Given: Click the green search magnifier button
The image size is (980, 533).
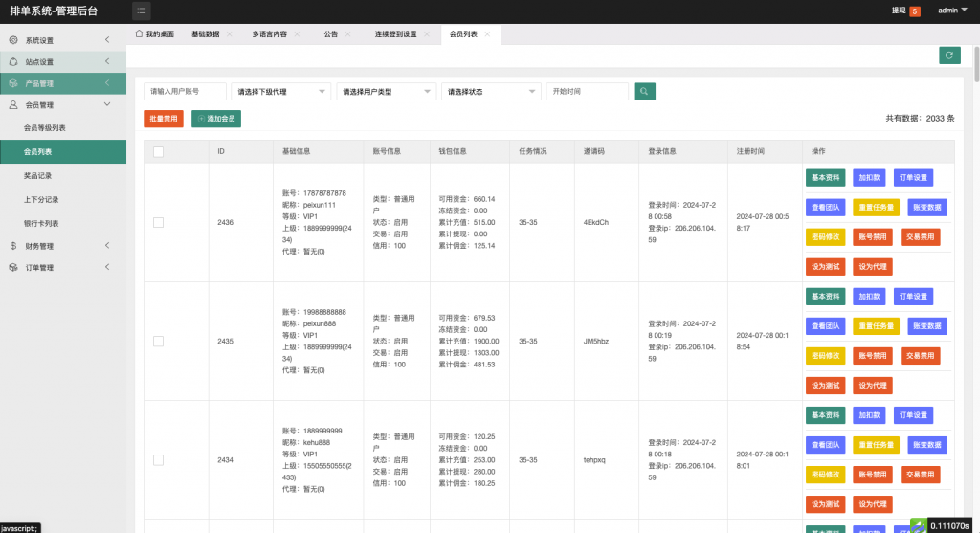Looking at the screenshot, I should coord(646,91).
